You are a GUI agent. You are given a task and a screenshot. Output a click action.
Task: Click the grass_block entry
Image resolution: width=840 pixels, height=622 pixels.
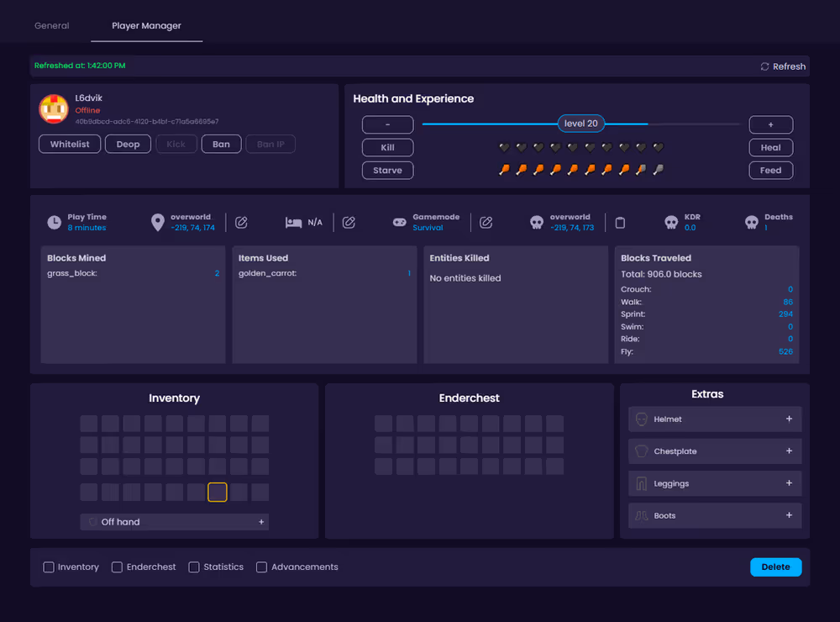pos(133,273)
